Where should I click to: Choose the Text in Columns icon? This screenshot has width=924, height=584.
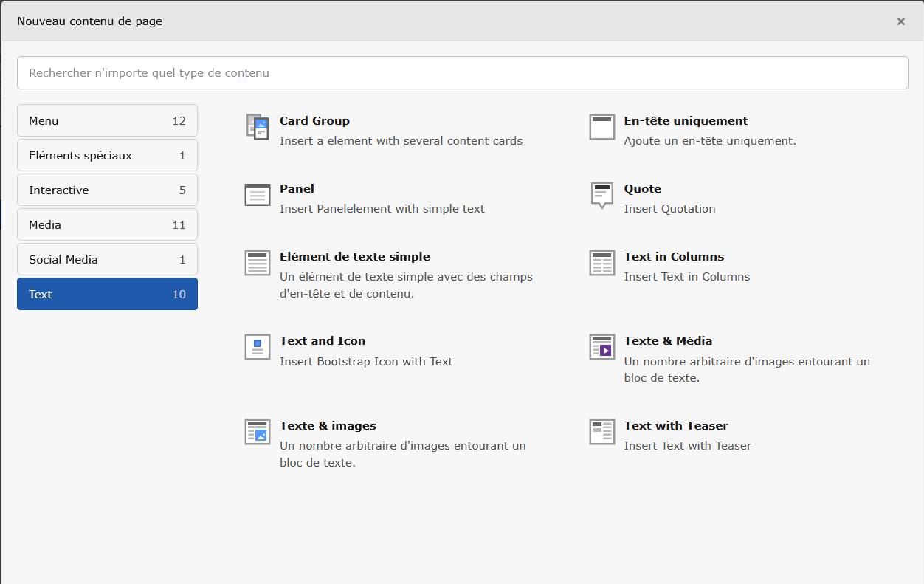coord(601,263)
